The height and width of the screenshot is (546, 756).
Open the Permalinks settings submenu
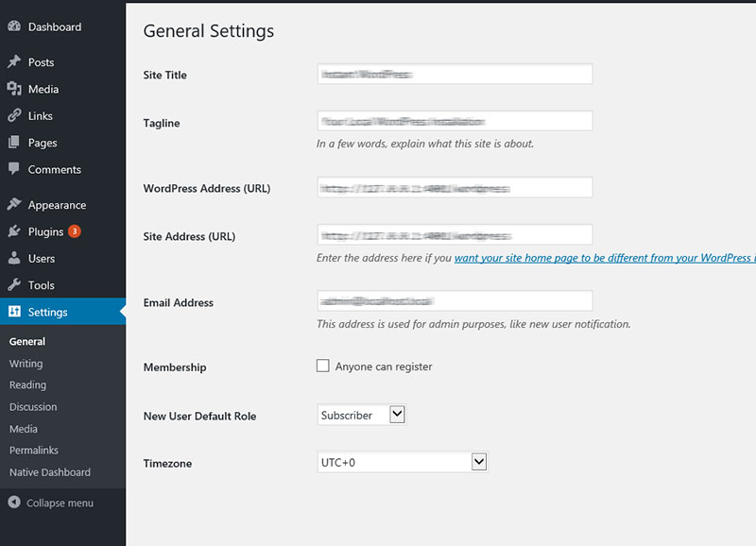point(34,450)
